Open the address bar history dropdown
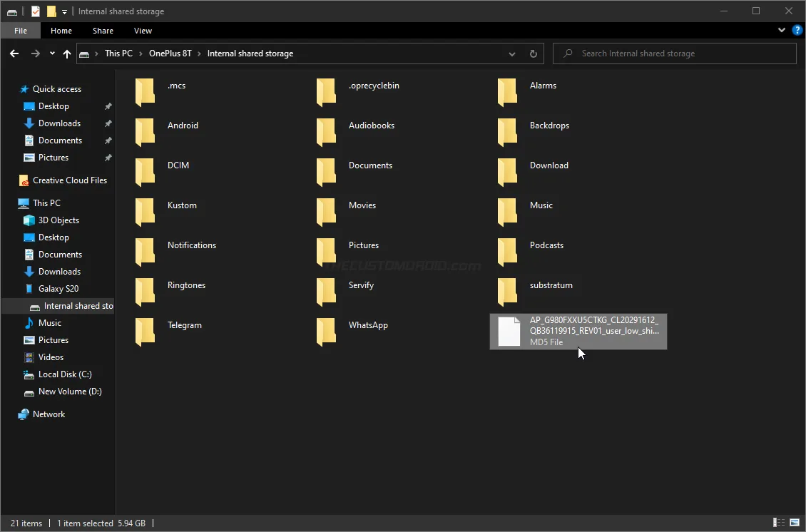Screen dimensions: 806x532 [x=512, y=53]
